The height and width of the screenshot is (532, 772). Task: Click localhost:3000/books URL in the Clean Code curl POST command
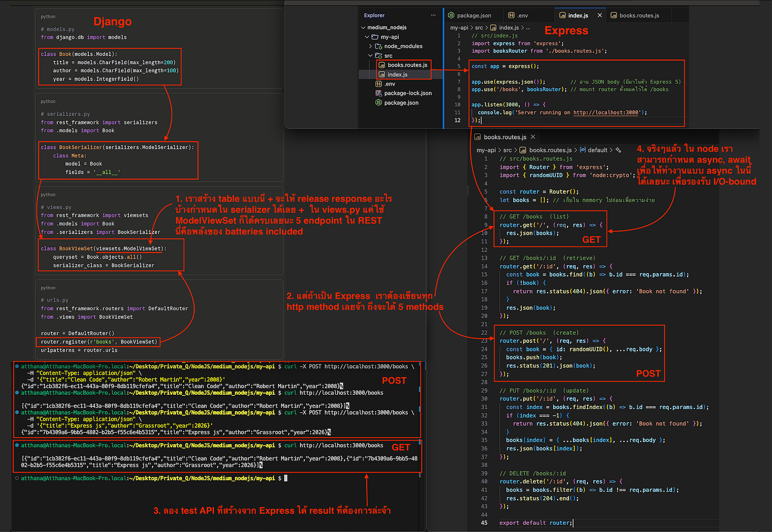tap(366, 366)
